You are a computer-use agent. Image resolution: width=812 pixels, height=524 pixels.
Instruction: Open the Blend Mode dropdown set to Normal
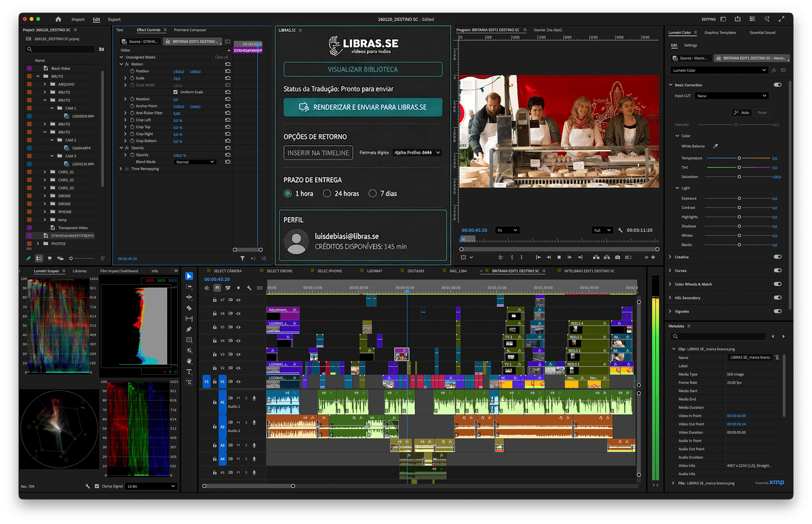coord(195,162)
